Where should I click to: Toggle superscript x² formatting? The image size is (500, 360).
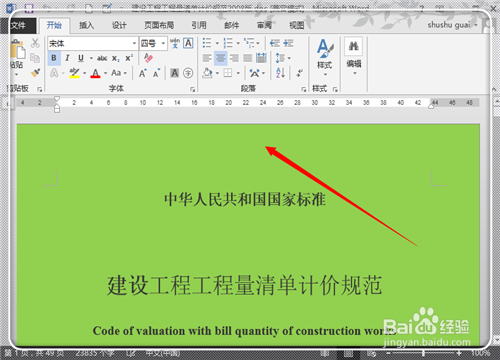[129, 58]
